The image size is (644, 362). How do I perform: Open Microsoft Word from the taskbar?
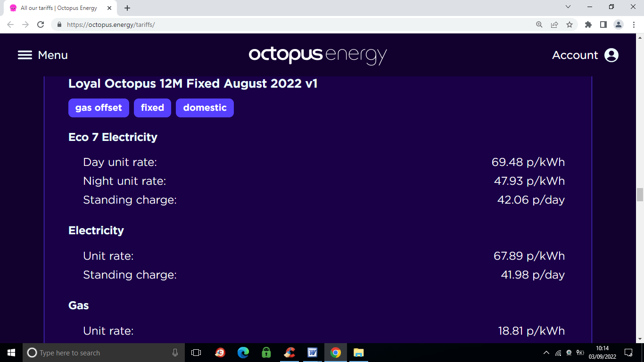pyautogui.click(x=312, y=352)
